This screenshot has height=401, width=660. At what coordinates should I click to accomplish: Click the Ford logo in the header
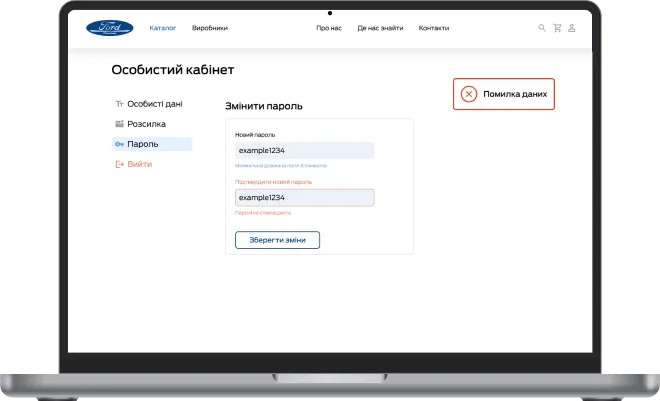coord(109,28)
